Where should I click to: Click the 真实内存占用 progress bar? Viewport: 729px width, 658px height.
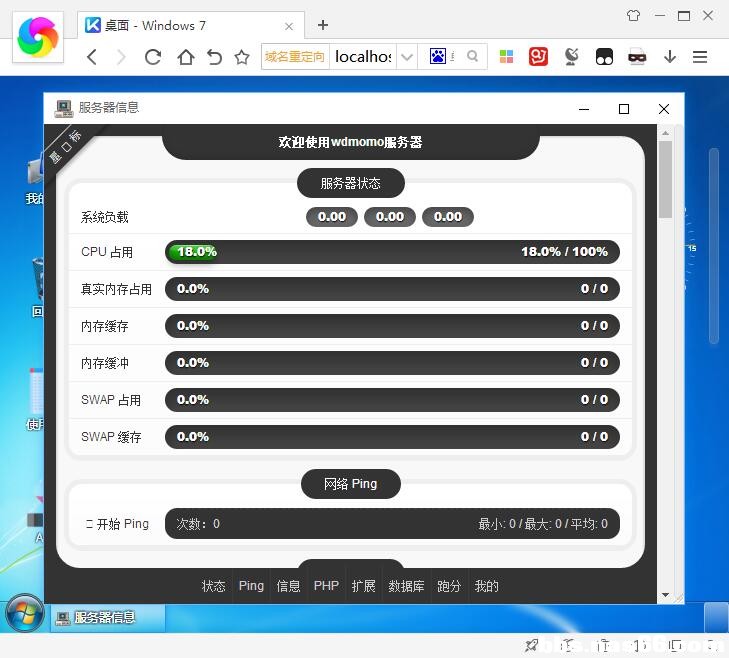(x=392, y=289)
